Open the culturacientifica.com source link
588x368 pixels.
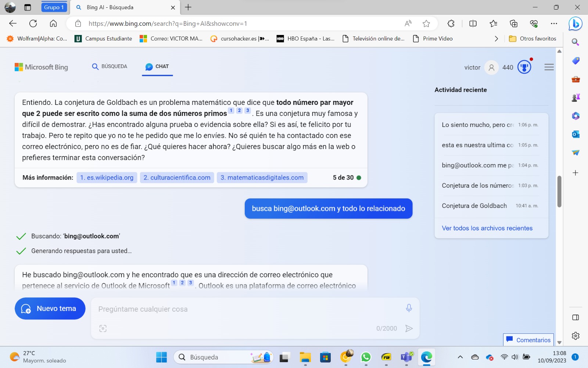click(177, 178)
